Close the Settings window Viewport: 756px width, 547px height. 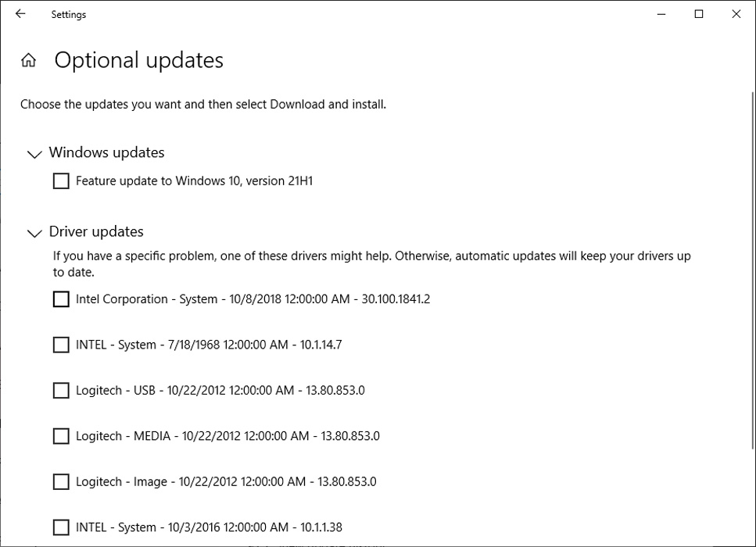pos(736,14)
